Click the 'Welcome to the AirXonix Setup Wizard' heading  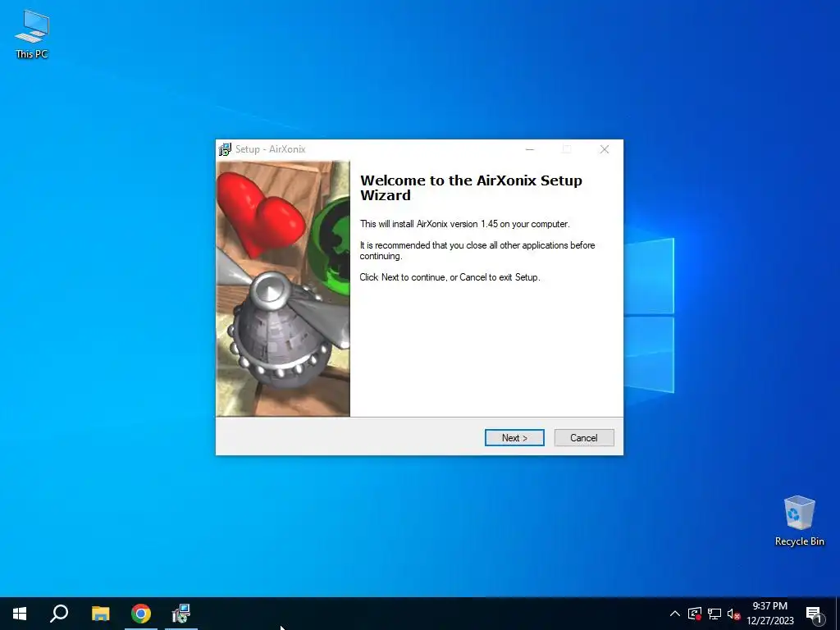[x=471, y=188]
